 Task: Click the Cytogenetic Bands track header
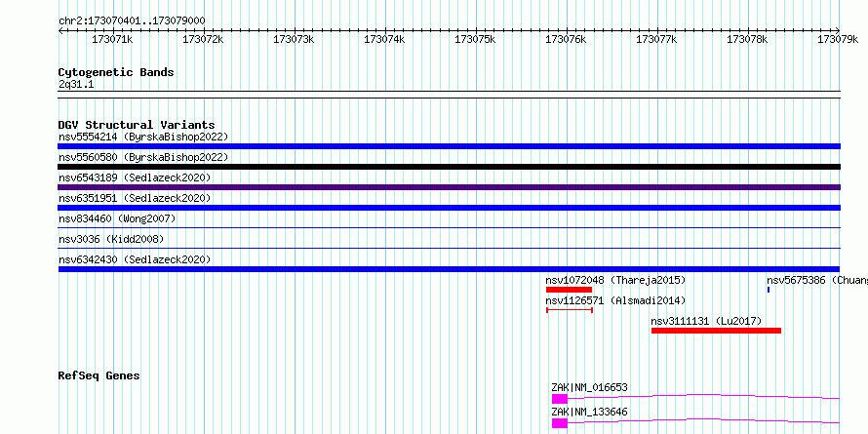(116, 72)
